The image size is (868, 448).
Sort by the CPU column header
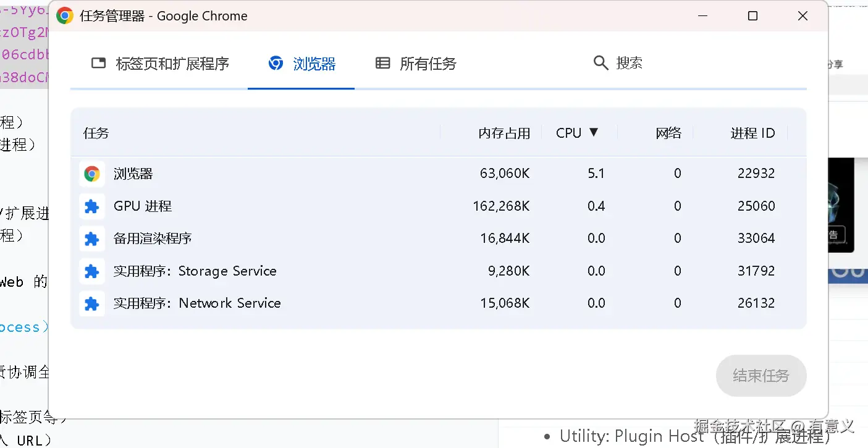coord(577,133)
